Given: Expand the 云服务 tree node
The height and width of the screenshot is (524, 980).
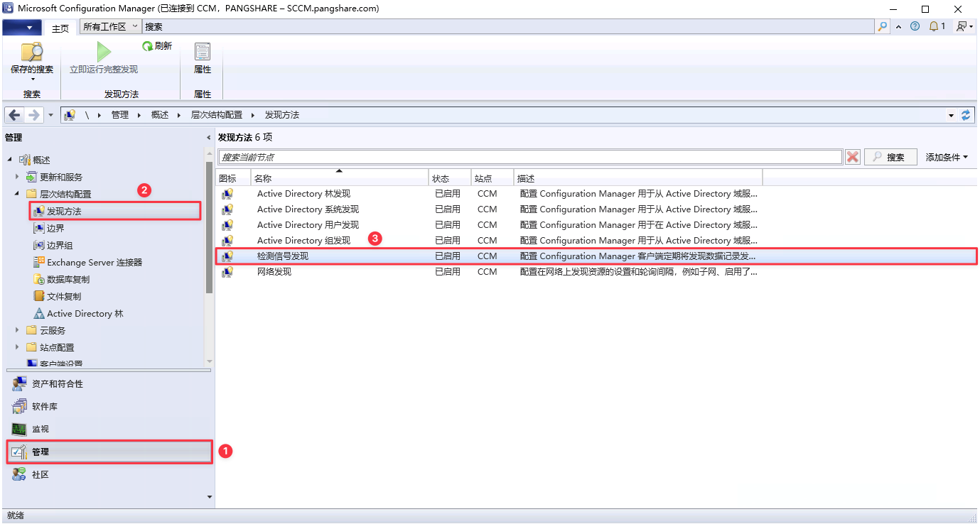Looking at the screenshot, I should point(17,330).
